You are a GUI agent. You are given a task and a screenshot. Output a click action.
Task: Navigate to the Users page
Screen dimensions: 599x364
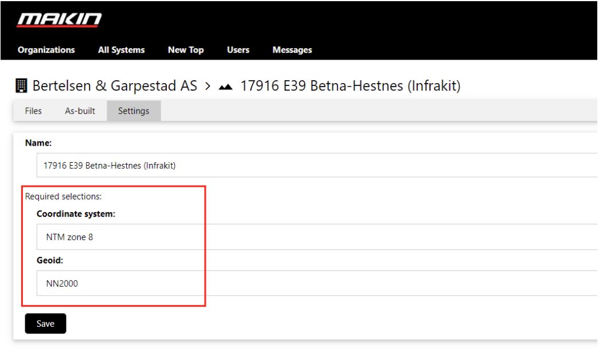[238, 50]
